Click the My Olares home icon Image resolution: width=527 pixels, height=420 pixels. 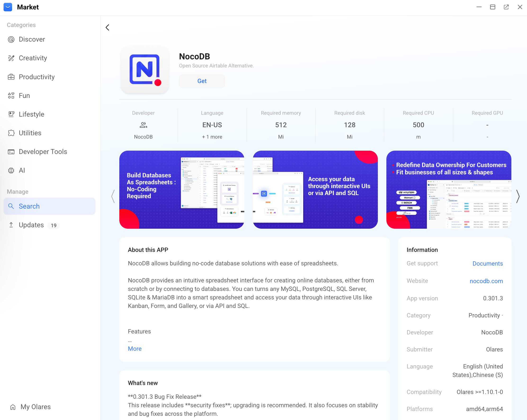(x=13, y=407)
